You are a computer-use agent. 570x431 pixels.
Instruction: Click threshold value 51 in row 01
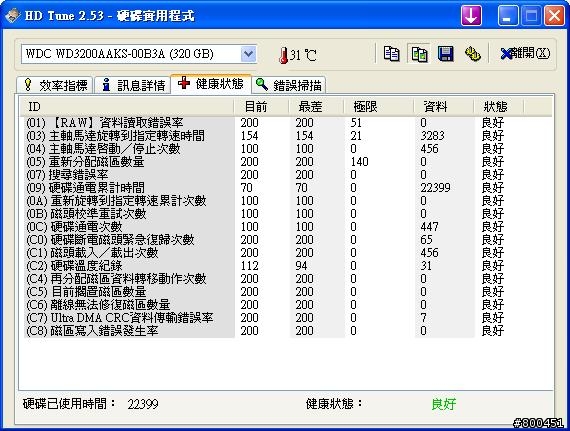[x=356, y=123]
